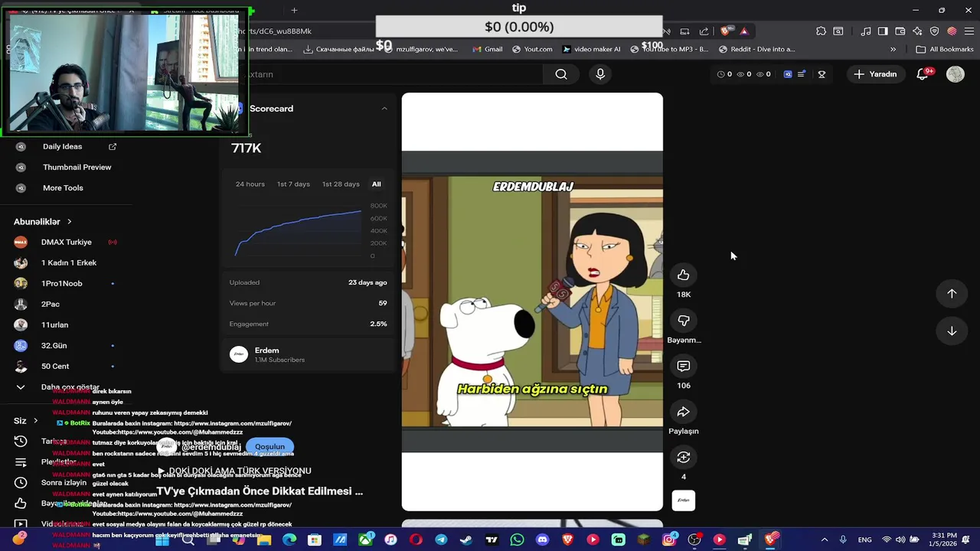Select the 1st 7 days tab
The height and width of the screenshot is (551, 980).
tap(293, 184)
